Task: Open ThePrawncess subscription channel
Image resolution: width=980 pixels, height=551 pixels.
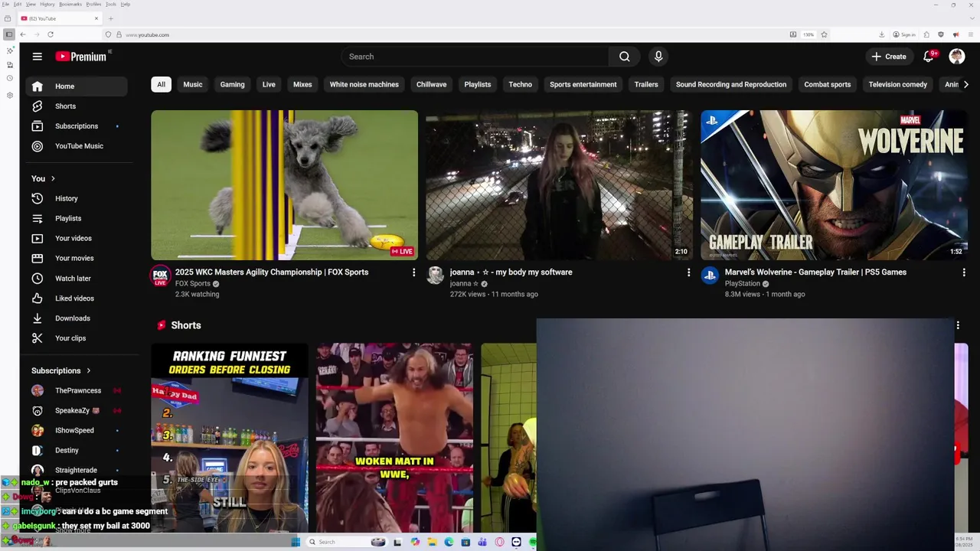Action: (77, 390)
